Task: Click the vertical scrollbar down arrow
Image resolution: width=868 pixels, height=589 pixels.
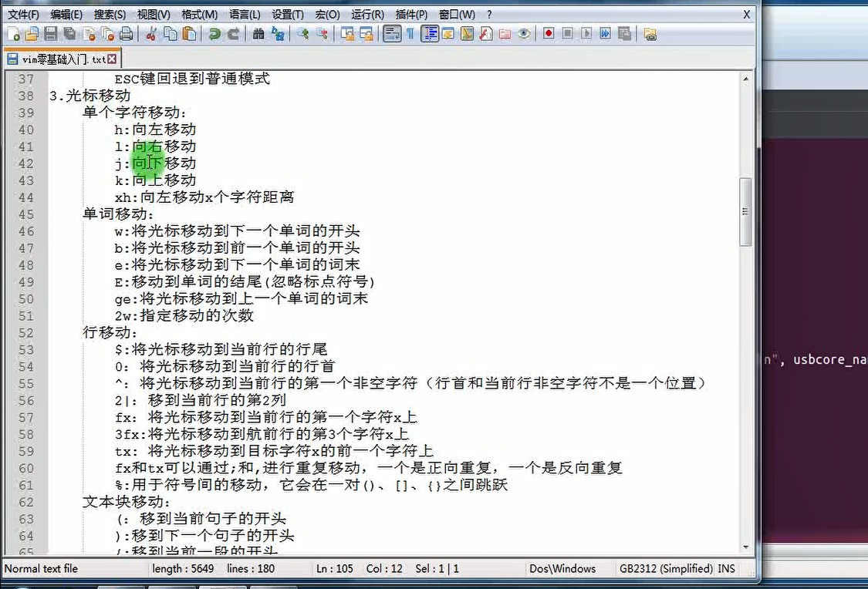Action: tap(745, 547)
